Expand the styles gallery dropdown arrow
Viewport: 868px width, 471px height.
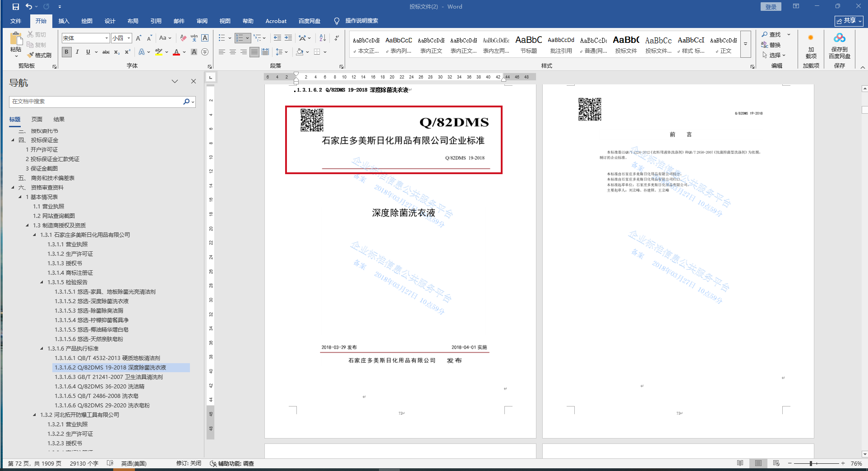746,44
